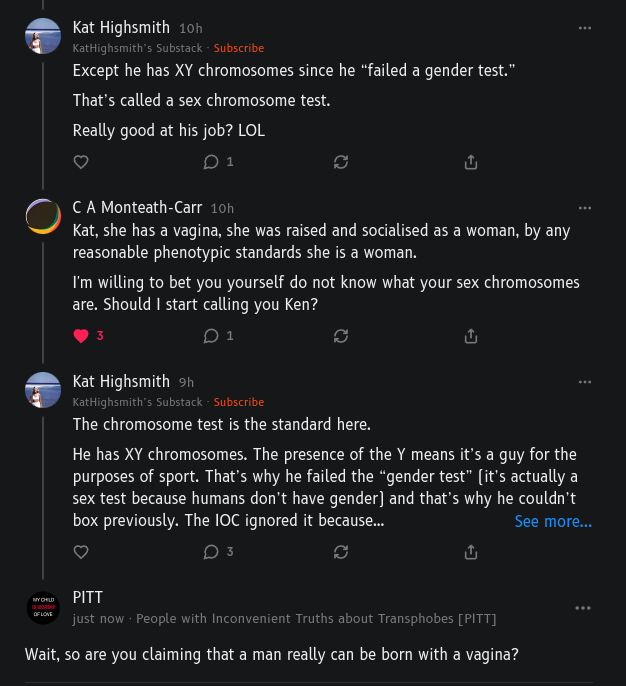Open more options for PITT comment
Screen dimensions: 626x686
point(583,608)
